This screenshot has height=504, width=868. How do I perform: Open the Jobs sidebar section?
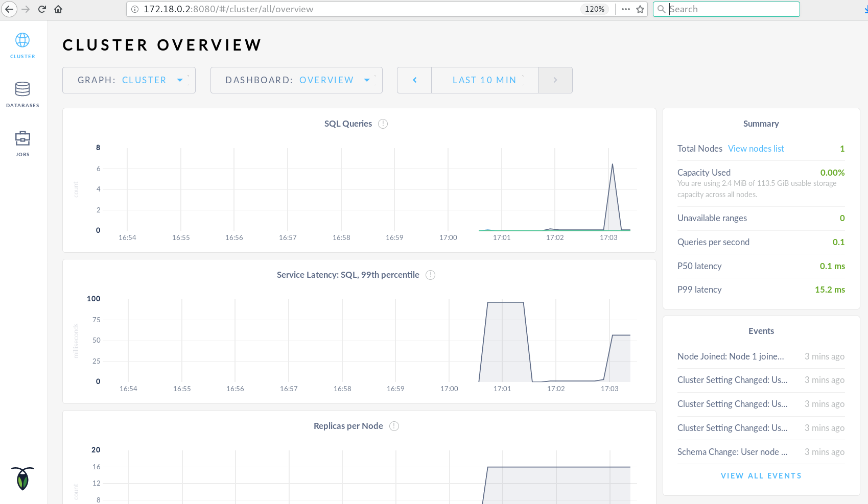click(22, 143)
